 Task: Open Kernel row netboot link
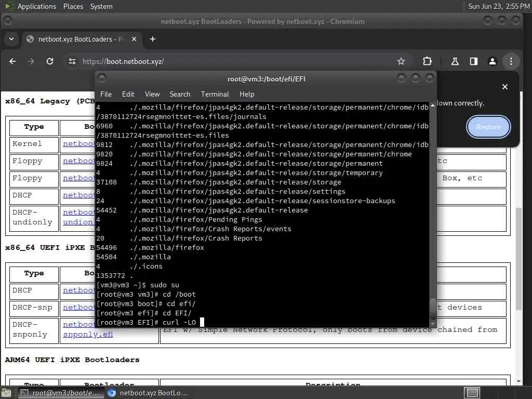(x=79, y=143)
